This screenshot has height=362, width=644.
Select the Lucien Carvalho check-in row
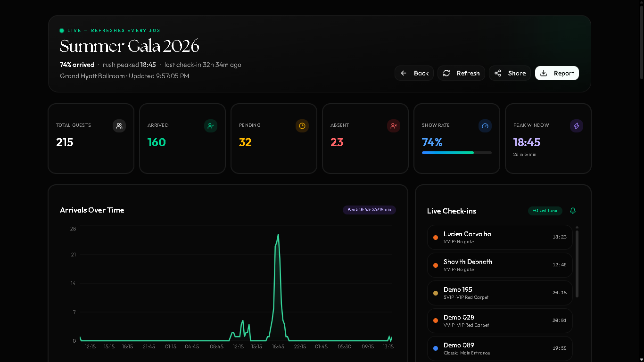point(500,237)
